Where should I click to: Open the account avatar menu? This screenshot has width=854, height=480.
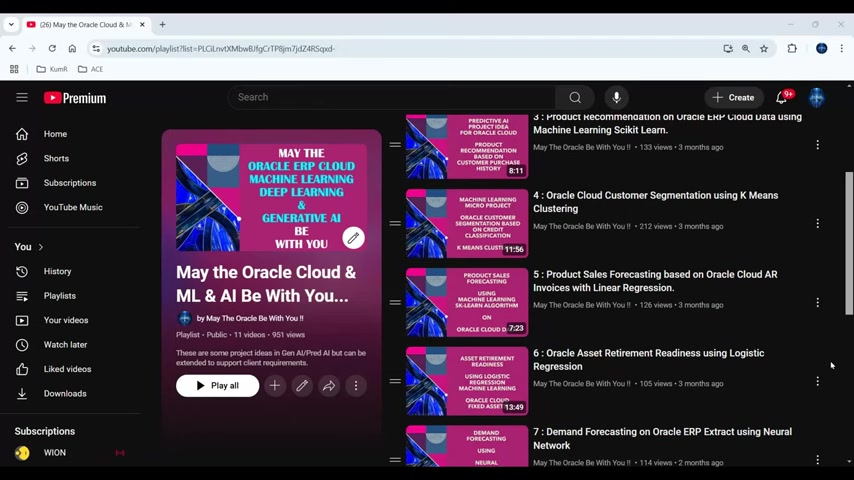(x=816, y=98)
